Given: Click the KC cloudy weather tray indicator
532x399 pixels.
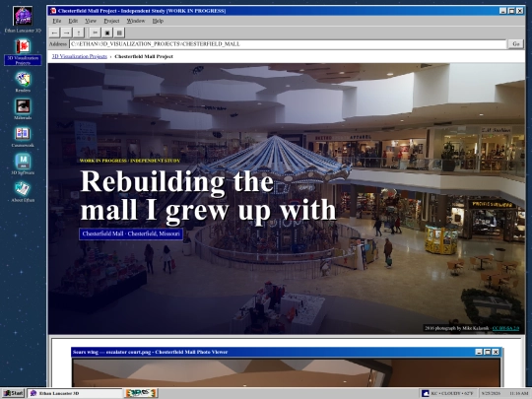Looking at the screenshot, I should click(x=447, y=393).
